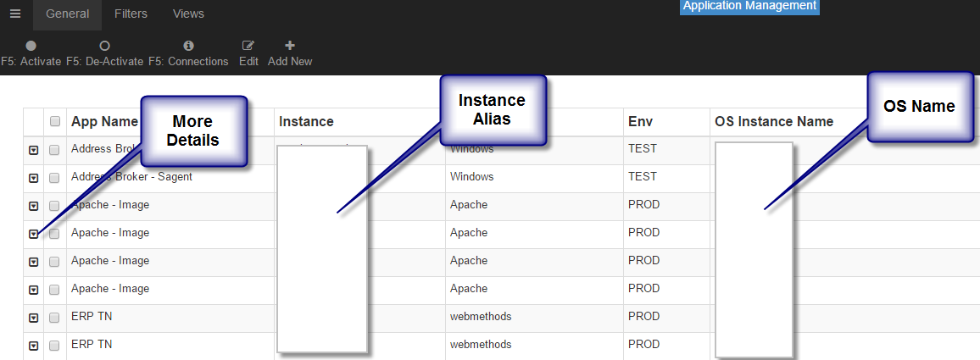Viewport: 980px width, 360px height.
Task: Expand details for first ERP TN row
Action: click(34, 318)
